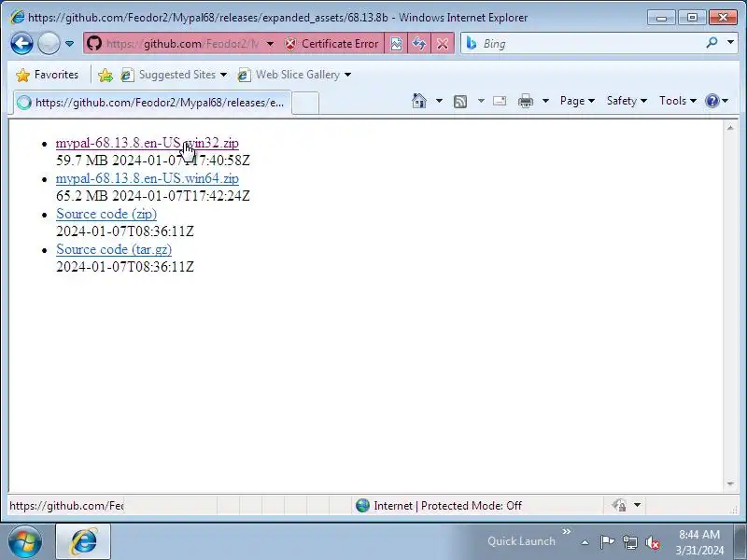Click Show Desktop button at taskbar edge
This screenshot has width=747, height=560.
click(x=740, y=541)
